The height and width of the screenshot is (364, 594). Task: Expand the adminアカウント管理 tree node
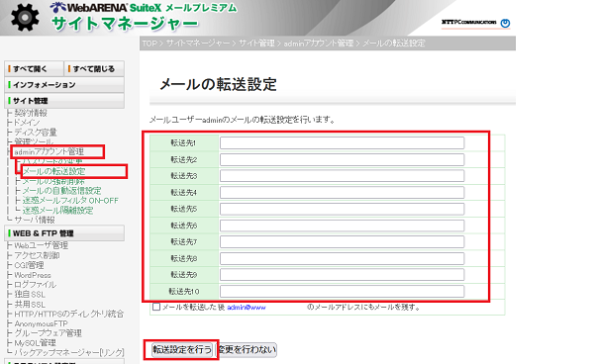pos(49,151)
